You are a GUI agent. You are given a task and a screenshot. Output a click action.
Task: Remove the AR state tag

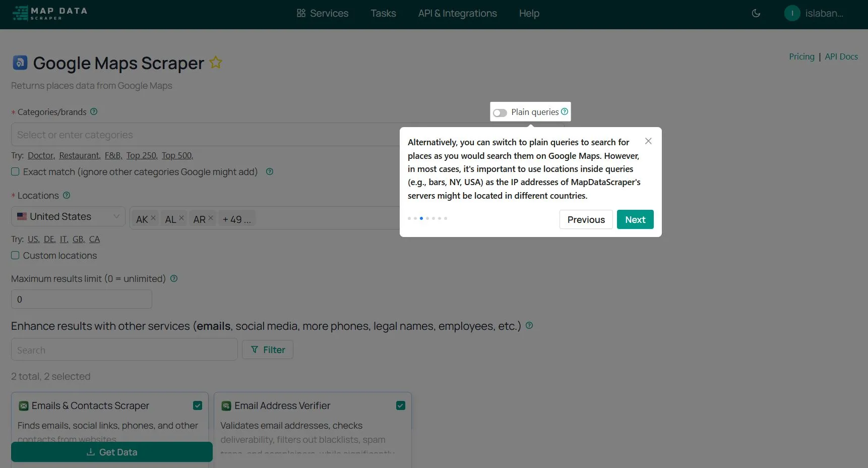[211, 218]
